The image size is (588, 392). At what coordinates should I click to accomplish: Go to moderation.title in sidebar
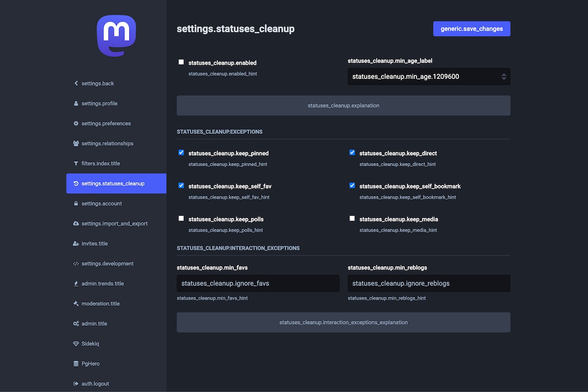(x=100, y=304)
